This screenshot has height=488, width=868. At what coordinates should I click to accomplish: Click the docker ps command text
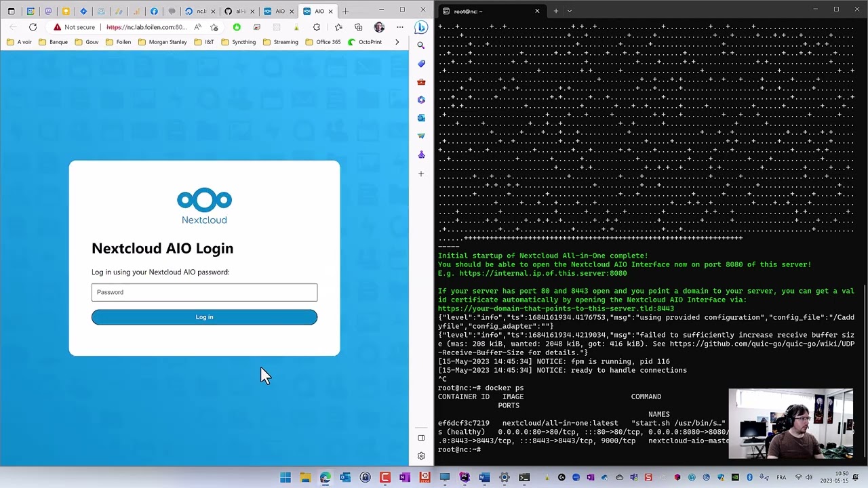point(504,388)
